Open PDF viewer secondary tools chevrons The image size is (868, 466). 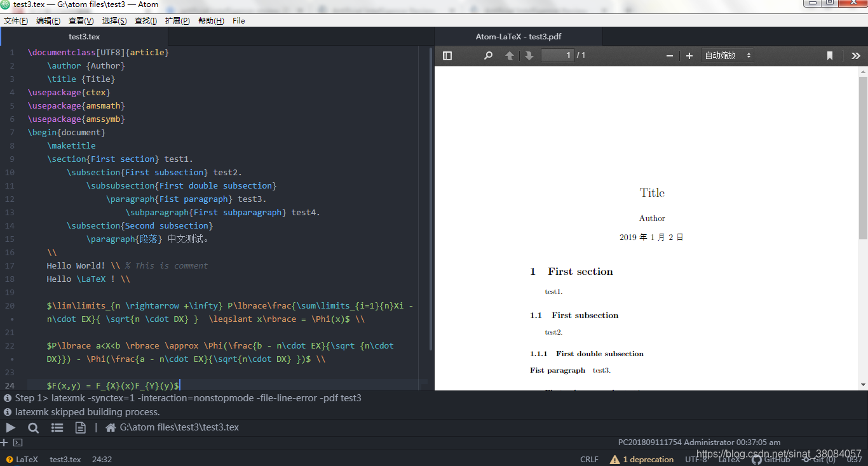point(856,56)
